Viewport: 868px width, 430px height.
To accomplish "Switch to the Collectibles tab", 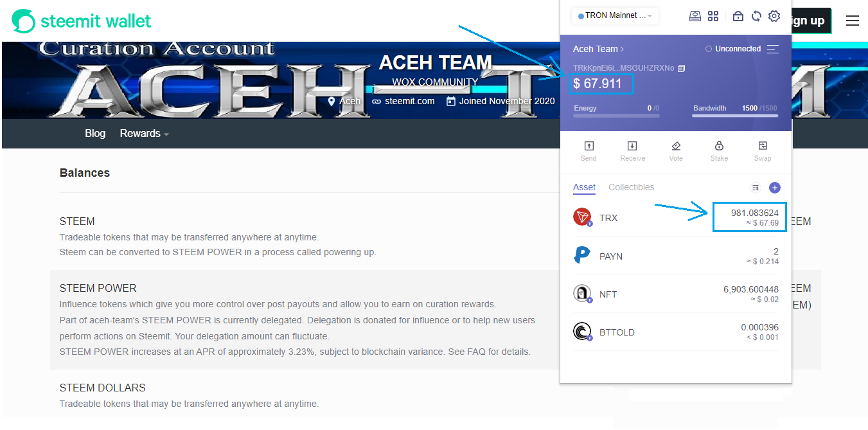I will pyautogui.click(x=631, y=187).
